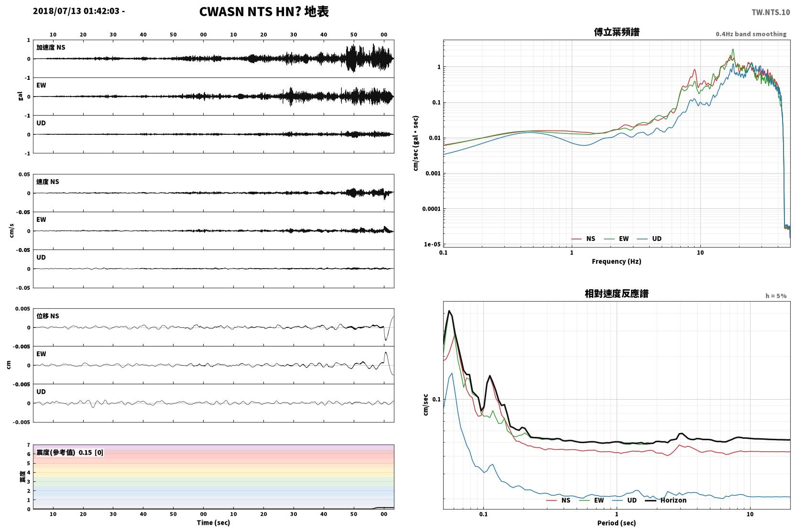Click the h = 5% damping label
Image resolution: width=795 pixels, height=532 pixels.
coord(776,296)
